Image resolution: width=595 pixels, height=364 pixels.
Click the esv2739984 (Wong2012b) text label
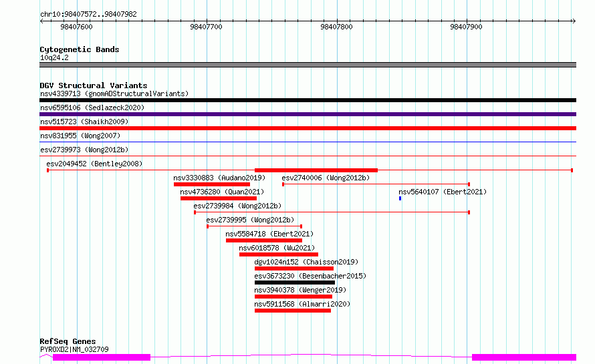(237, 206)
